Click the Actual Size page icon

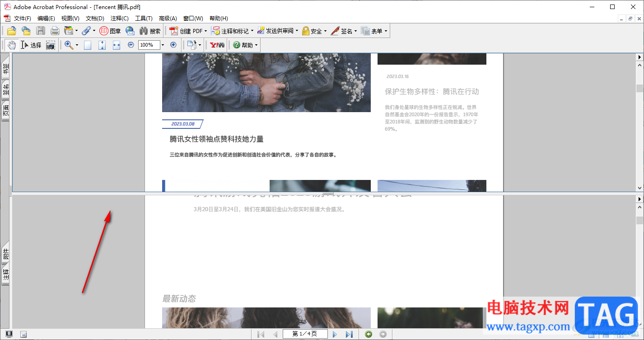tap(88, 45)
